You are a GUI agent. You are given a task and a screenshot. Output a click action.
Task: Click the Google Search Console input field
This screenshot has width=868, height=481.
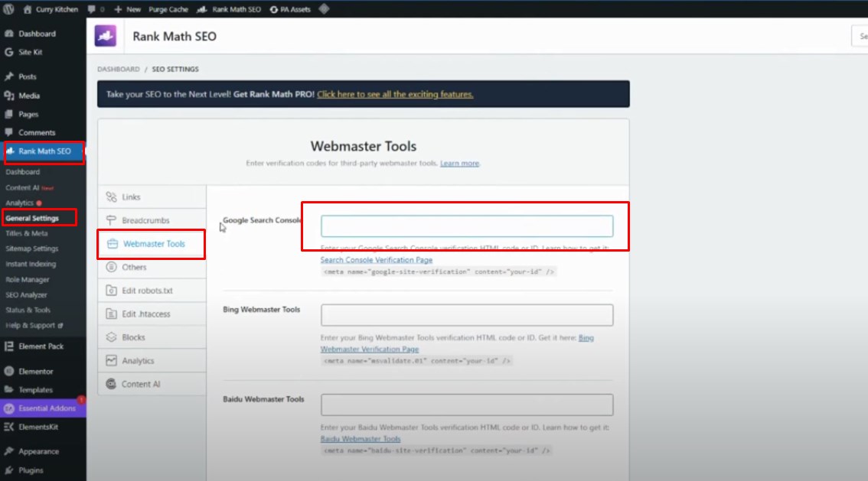point(467,226)
